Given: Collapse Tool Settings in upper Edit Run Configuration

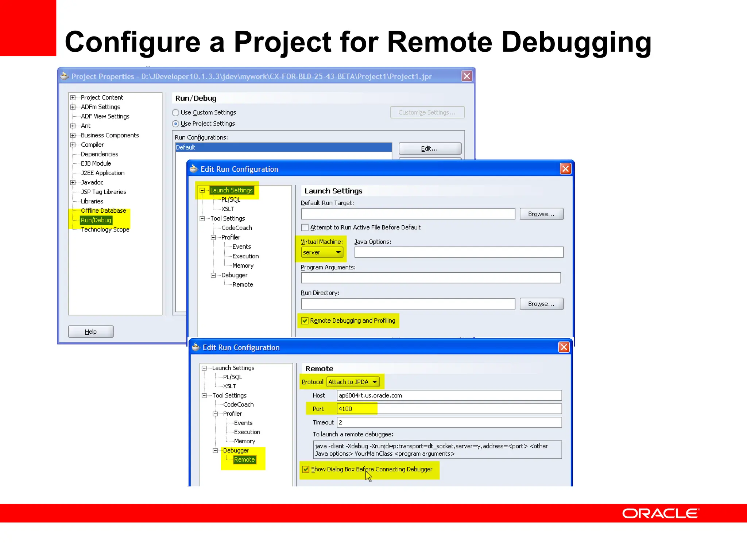Looking at the screenshot, I should (202, 219).
